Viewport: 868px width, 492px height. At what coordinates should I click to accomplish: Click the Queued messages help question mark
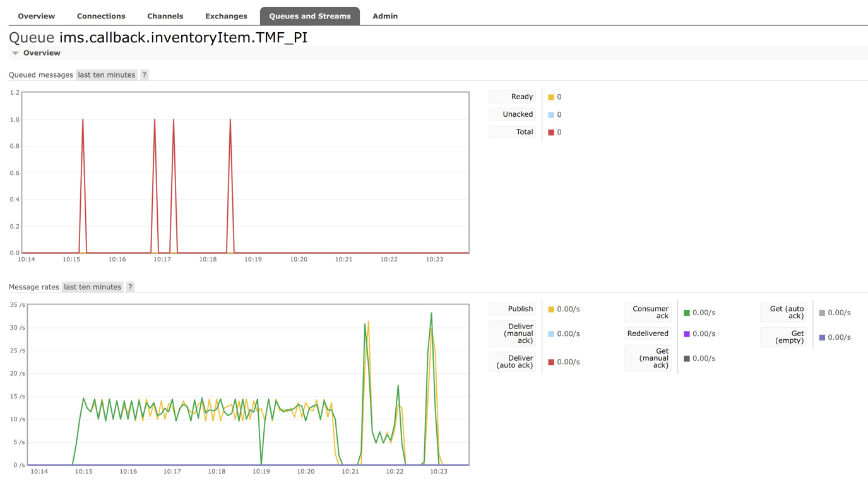(144, 75)
